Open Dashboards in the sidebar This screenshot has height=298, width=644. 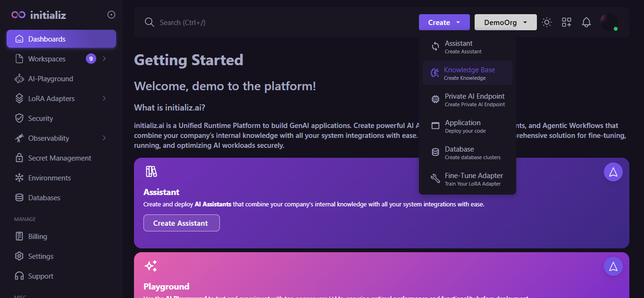tap(61, 39)
